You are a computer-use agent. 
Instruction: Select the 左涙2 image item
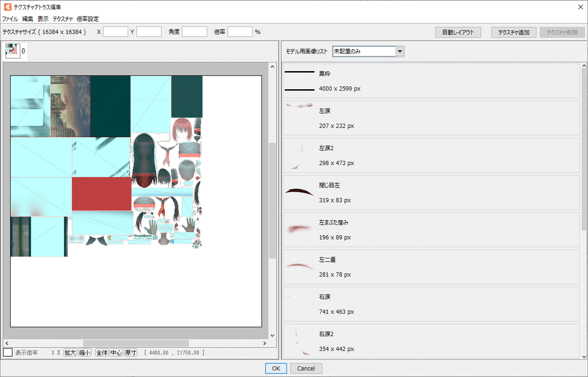click(x=432, y=155)
